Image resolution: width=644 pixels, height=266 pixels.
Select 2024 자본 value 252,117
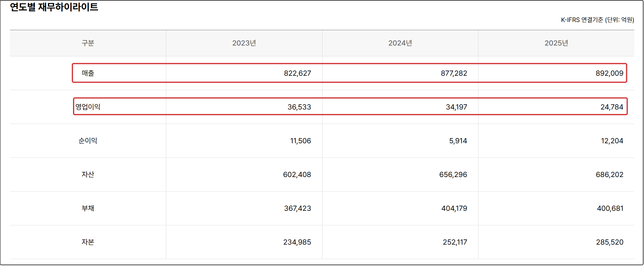455,242
